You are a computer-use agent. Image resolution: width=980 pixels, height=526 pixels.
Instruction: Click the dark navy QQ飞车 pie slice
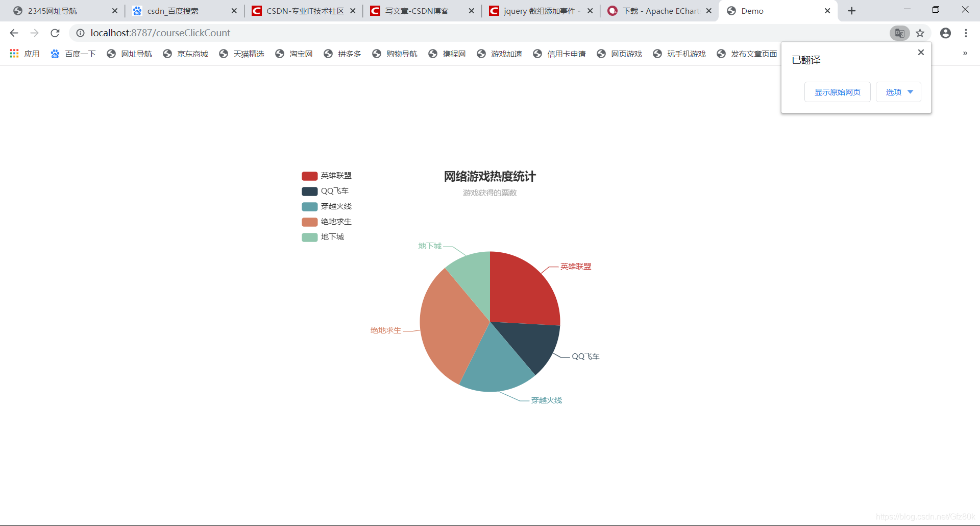click(x=531, y=345)
